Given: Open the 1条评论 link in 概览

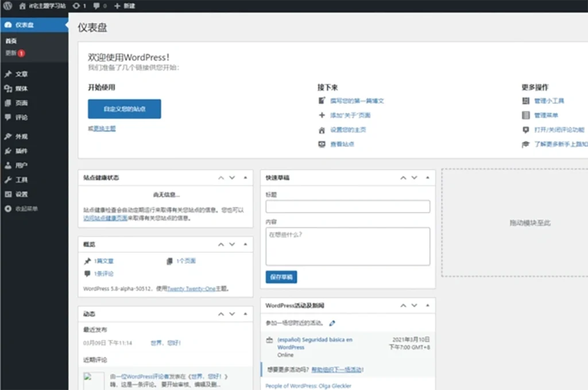Looking at the screenshot, I should coord(104,274).
